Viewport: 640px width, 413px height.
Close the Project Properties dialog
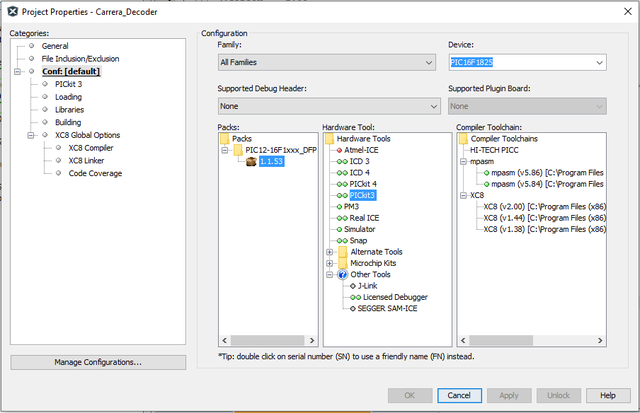(628, 11)
